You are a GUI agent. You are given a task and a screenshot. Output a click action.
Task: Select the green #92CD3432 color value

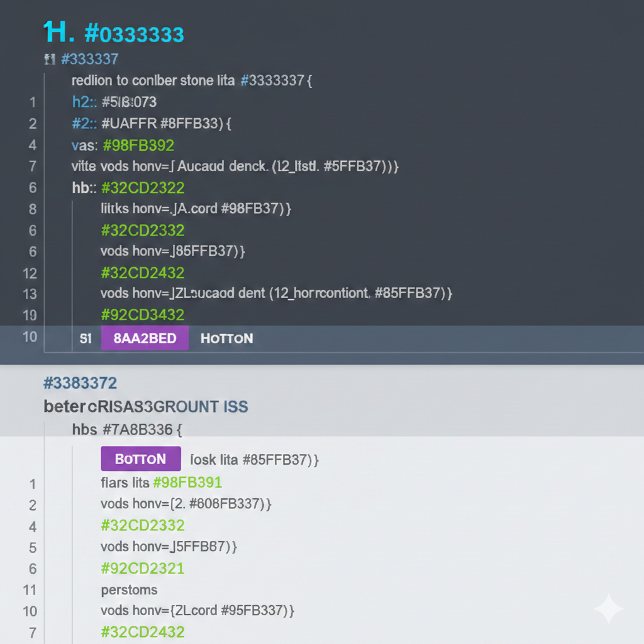(x=142, y=314)
